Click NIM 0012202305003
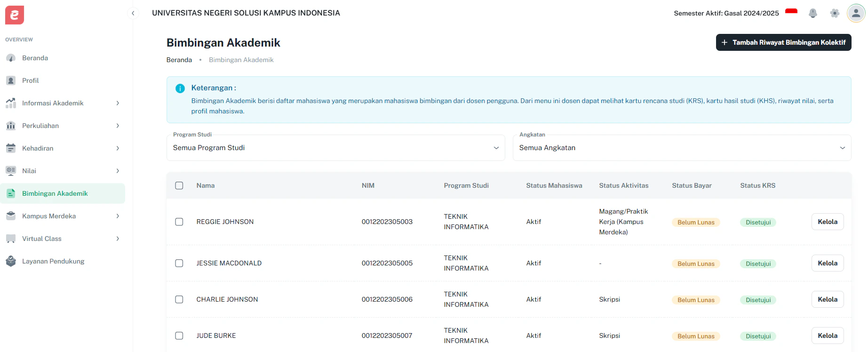Viewport: 868px width, 352px height. (x=387, y=222)
